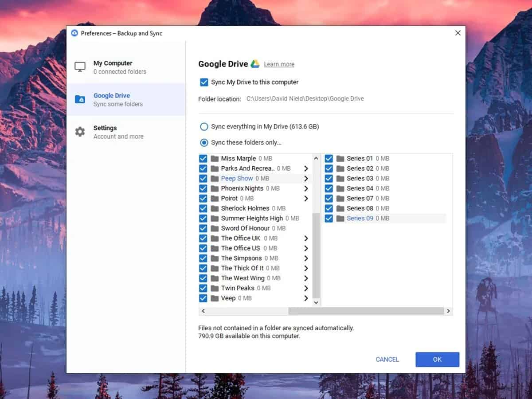This screenshot has width=532, height=399.
Task: Open the Learn more link
Action: [279, 64]
